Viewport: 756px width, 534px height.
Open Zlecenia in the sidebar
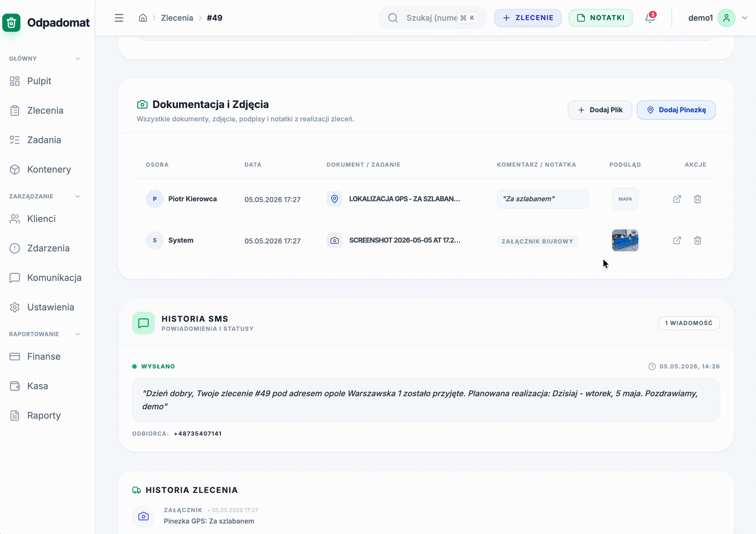(45, 111)
